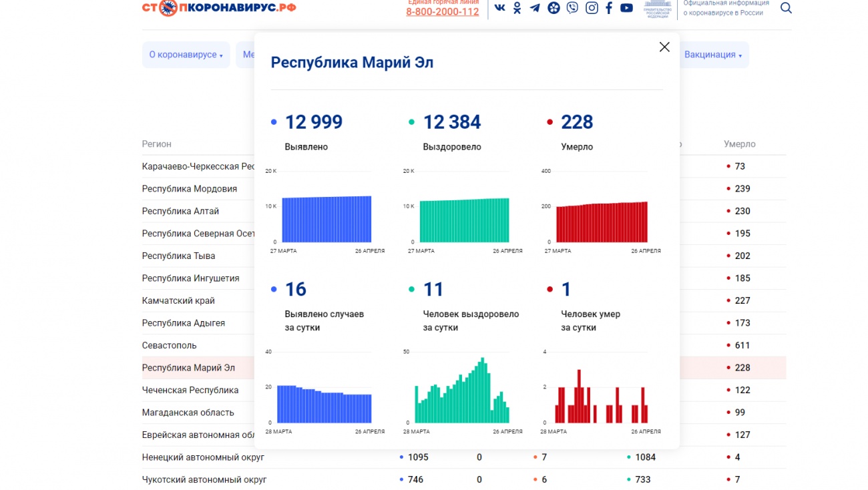This screenshot has width=868, height=490.
Task: Open the Instagram icon link
Action: pos(592,8)
